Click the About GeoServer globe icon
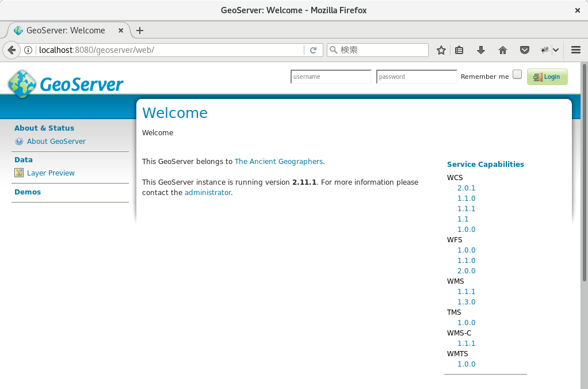The image size is (588, 389). coord(19,142)
